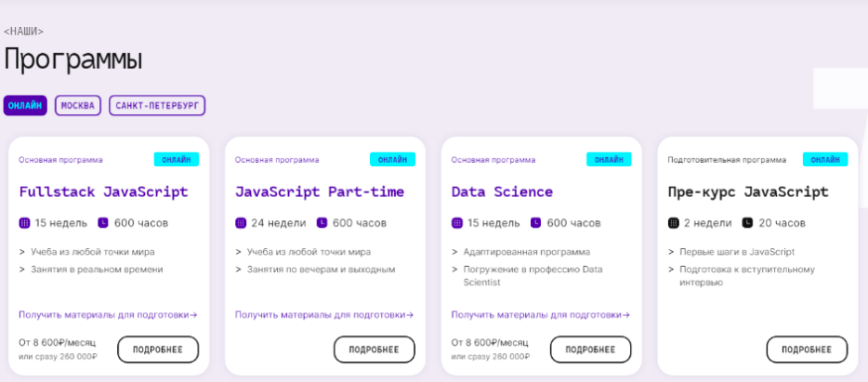Click clock icon on JavaScript Part-time card
The image size is (868, 382).
pyautogui.click(x=322, y=222)
